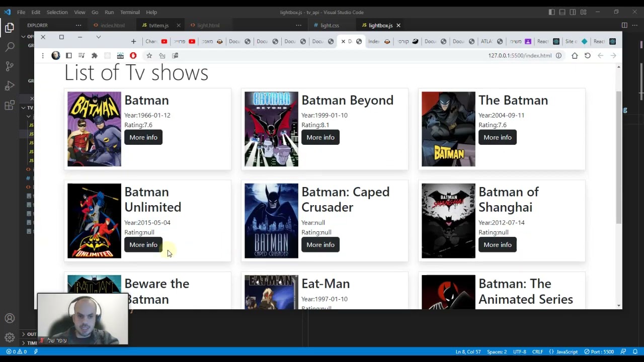
Task: Reload the browser page
Action: click(588, 56)
